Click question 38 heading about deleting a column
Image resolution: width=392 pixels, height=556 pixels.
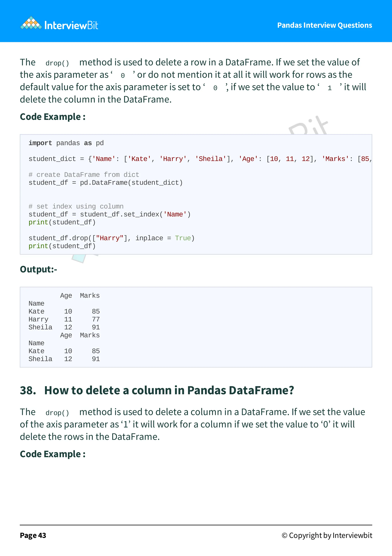click(x=157, y=390)
